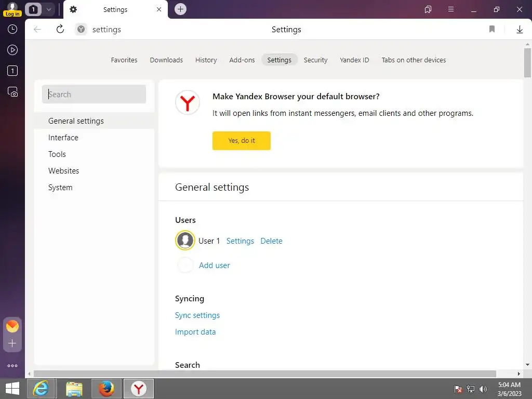
Task: Click the settings Search field
Action: click(x=94, y=94)
